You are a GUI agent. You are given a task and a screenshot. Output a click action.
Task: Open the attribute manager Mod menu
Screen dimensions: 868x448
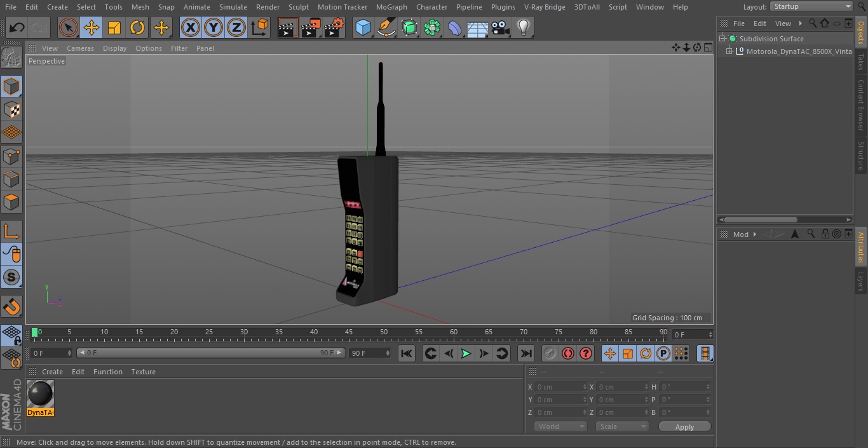point(741,234)
